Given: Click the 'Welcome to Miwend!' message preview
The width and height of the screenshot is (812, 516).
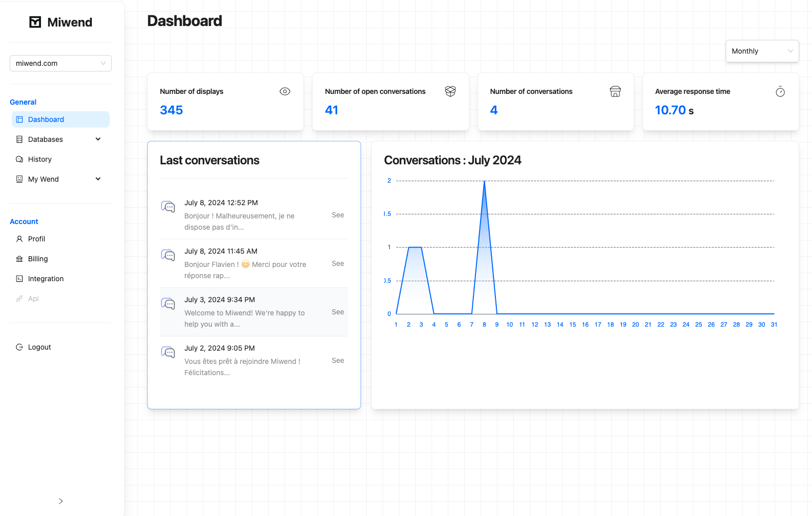Looking at the screenshot, I should pyautogui.click(x=245, y=318).
